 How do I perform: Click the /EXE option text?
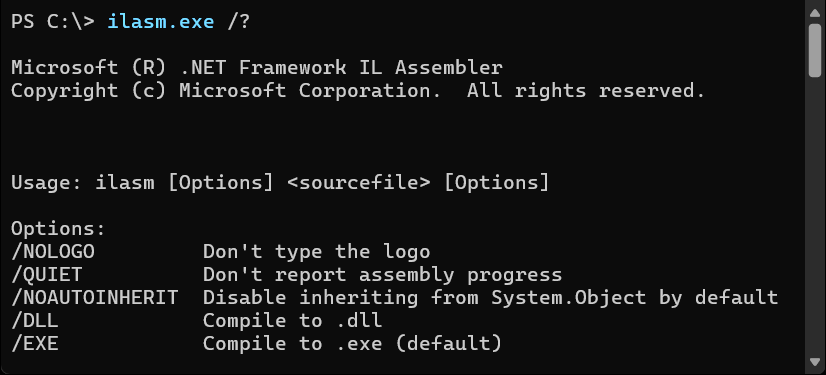[x=34, y=344]
